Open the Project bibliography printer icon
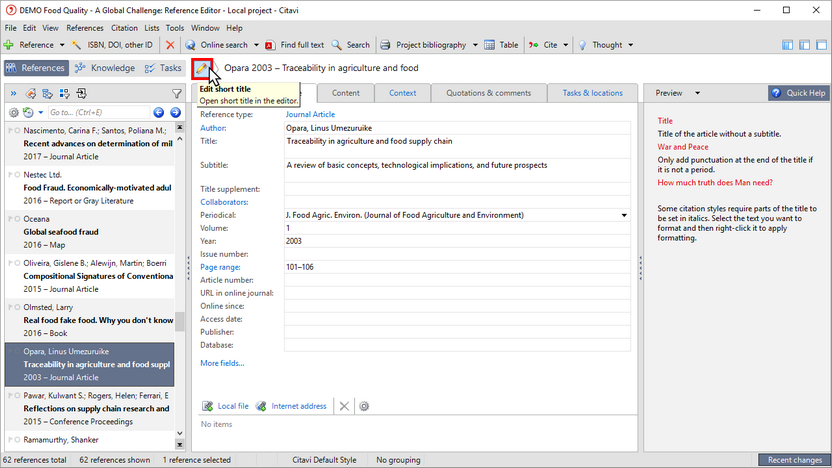The width and height of the screenshot is (832, 468). pyautogui.click(x=385, y=45)
